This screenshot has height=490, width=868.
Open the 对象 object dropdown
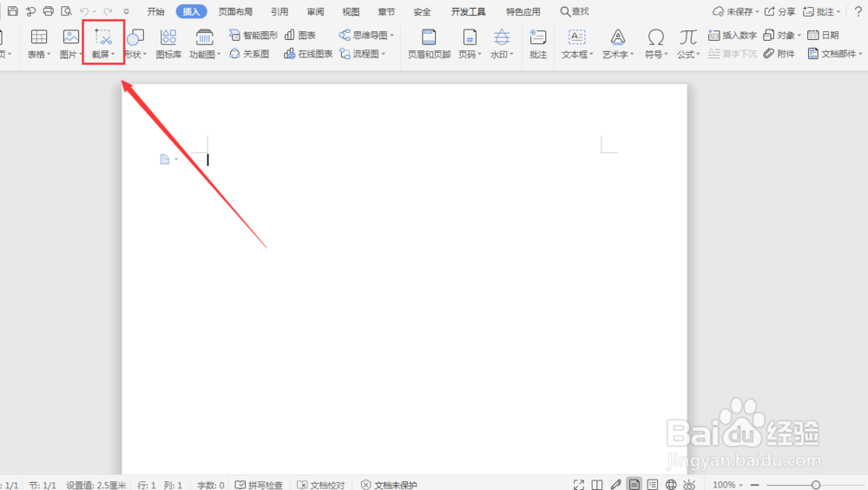coord(782,35)
